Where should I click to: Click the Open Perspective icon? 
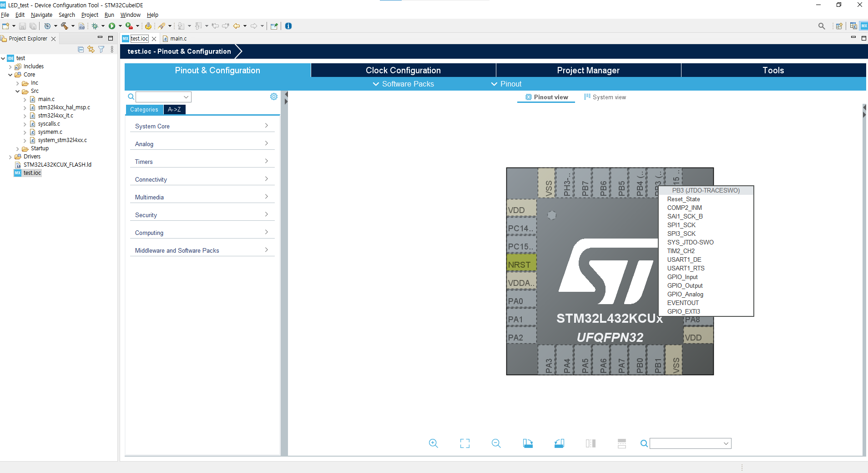tap(839, 26)
